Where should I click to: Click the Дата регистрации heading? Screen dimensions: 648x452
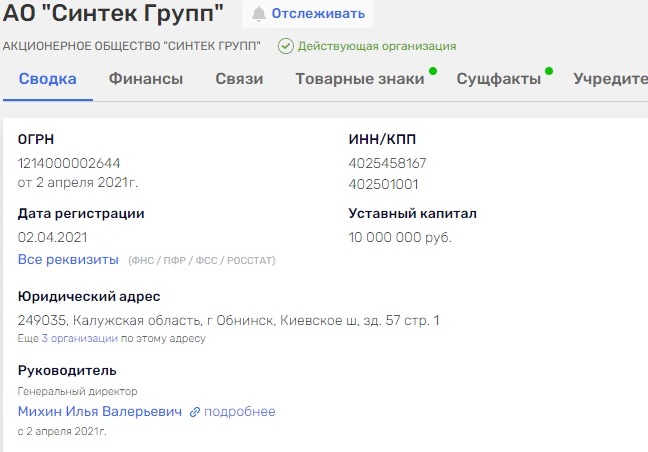tap(81, 213)
